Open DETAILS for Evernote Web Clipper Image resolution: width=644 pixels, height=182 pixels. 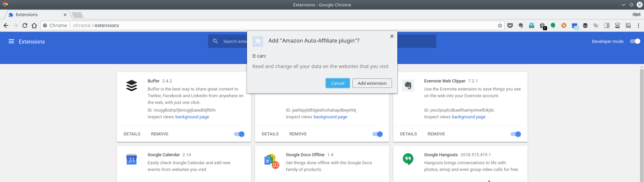408,134
